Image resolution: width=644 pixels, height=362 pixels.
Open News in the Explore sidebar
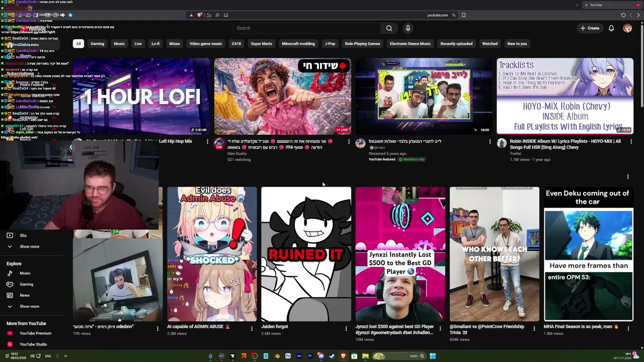coord(25,295)
